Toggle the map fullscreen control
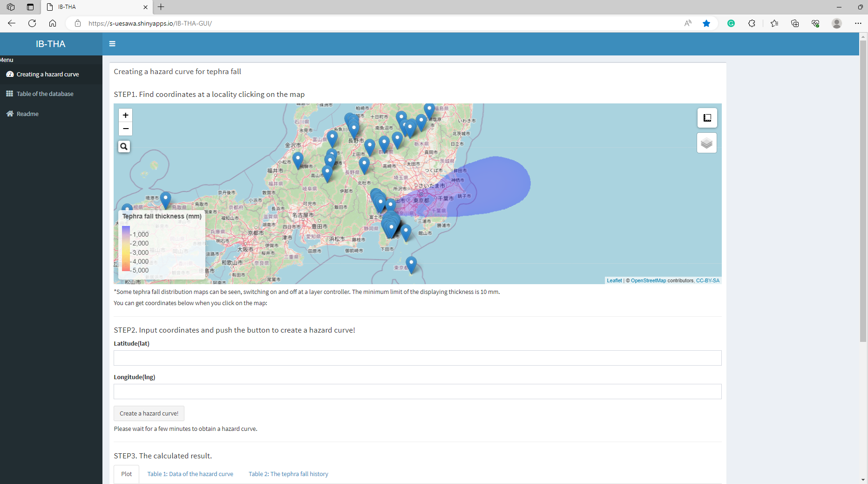Screen dimensions: 868x484 click(x=707, y=118)
